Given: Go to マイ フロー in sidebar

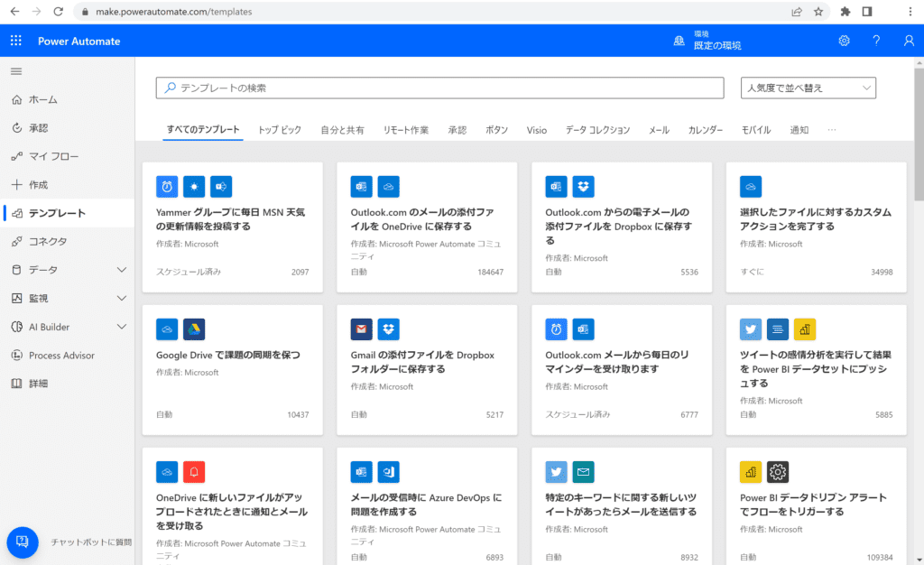Looking at the screenshot, I should (x=53, y=156).
